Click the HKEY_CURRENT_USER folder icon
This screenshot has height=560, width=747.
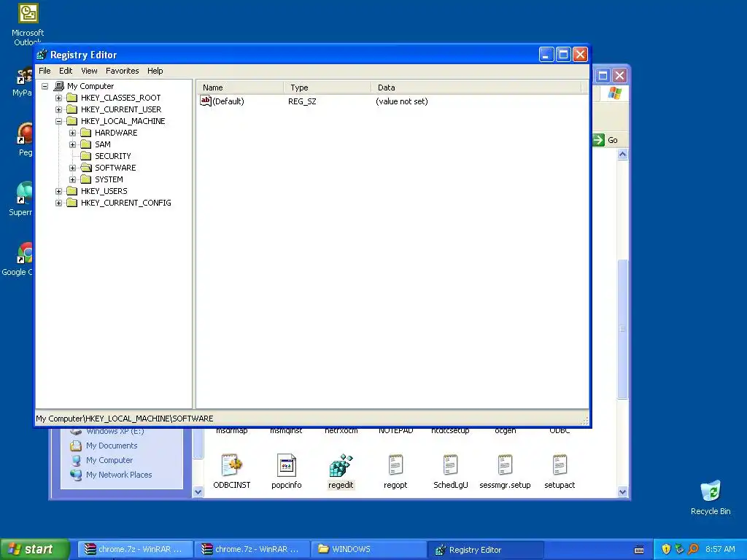[72, 109]
